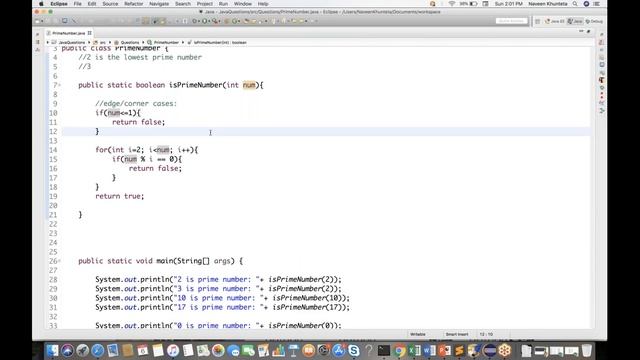The image size is (640, 360).
Task: Expand breadcrumb arrow before isPrimeNumber(int)
Action: click(183, 42)
